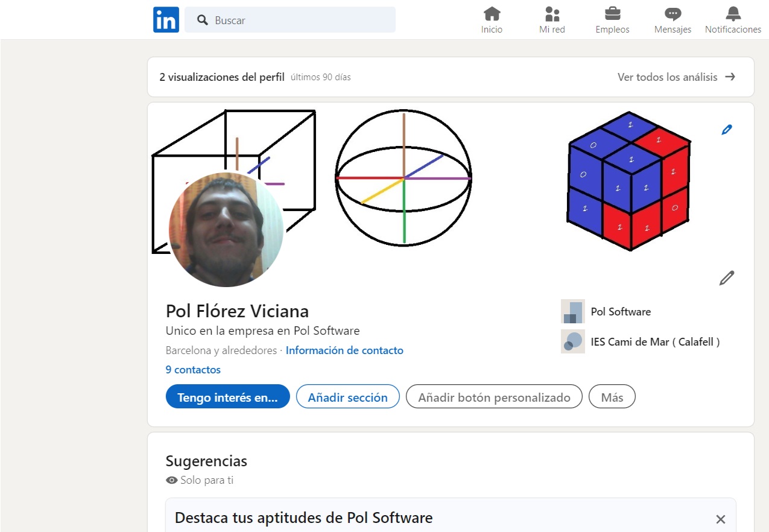Click Añadir sección
Viewport: 769px width, 532px height.
(347, 396)
